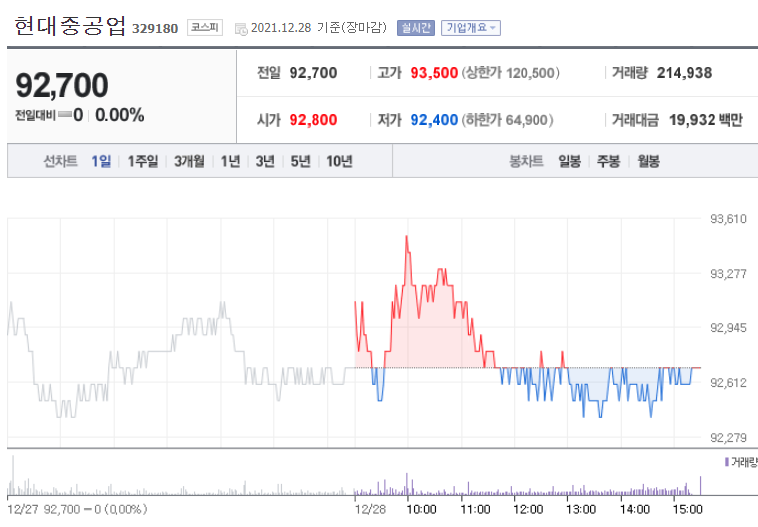Click the 12/27 92,700 summary text
The image size is (758, 527).
(77, 509)
